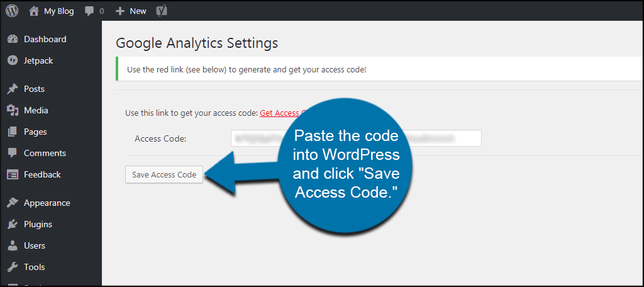644x287 pixels.
Task: Click the Posts pushpin icon
Action: (12, 89)
